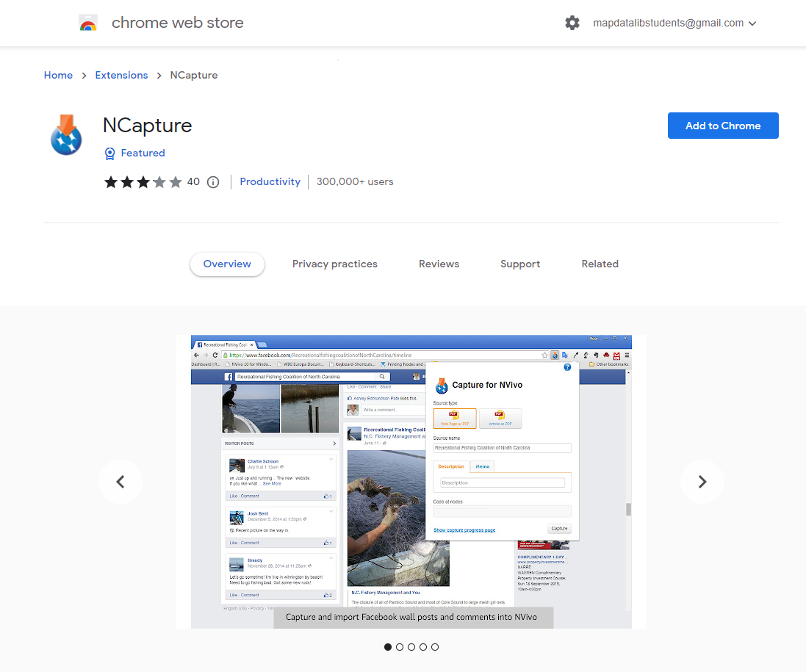The width and height of the screenshot is (806, 672).
Task: View the Support tab
Action: coord(519,264)
